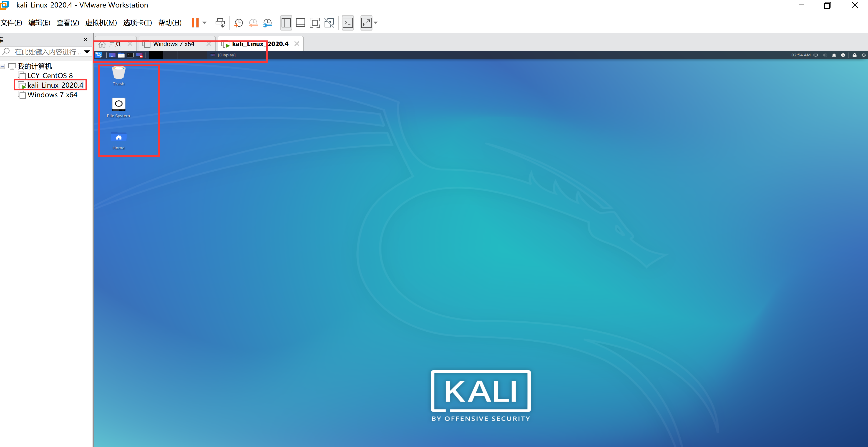Viewport: 868px width, 447px height.
Task: Toggle the thumbnail bar view button
Action: point(300,23)
